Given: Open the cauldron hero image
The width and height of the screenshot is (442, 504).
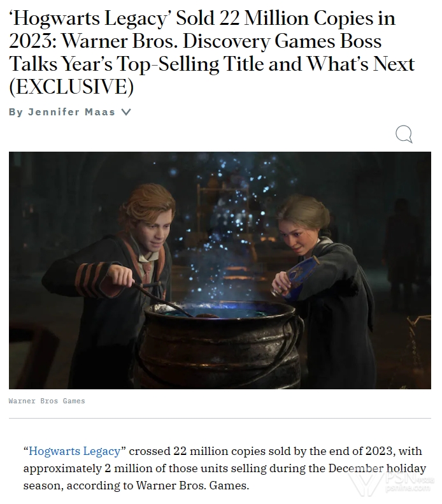Looking at the screenshot, I should [x=220, y=270].
